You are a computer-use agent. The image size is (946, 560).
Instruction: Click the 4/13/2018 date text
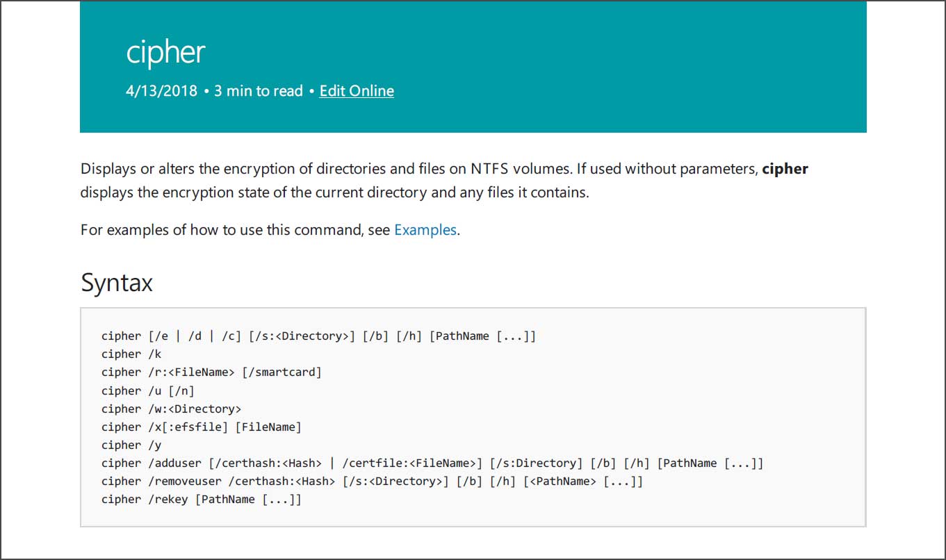(x=162, y=91)
